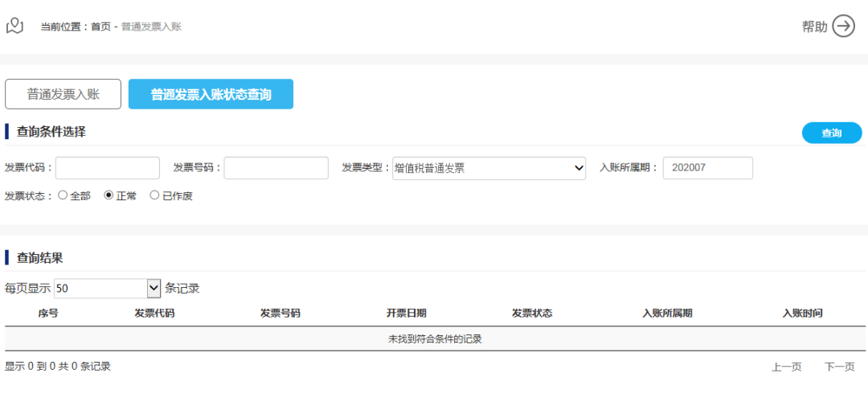Focus the 发票号码 input field
The image size is (868, 402).
pyautogui.click(x=276, y=168)
